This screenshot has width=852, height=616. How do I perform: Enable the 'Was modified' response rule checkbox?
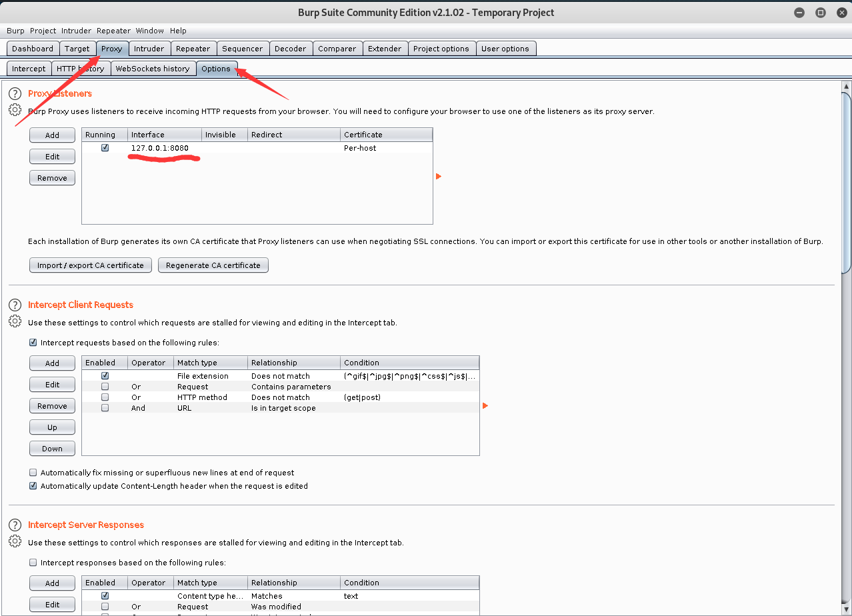(x=105, y=607)
